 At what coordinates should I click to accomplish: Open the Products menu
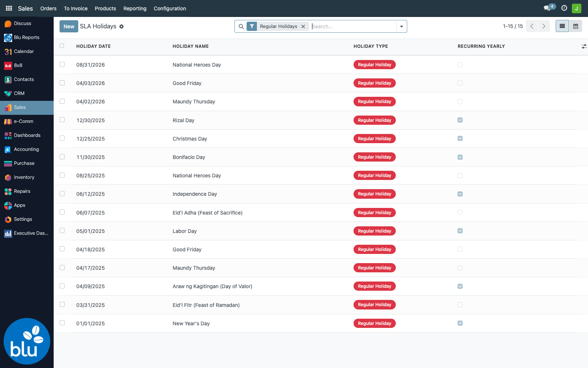tap(105, 8)
